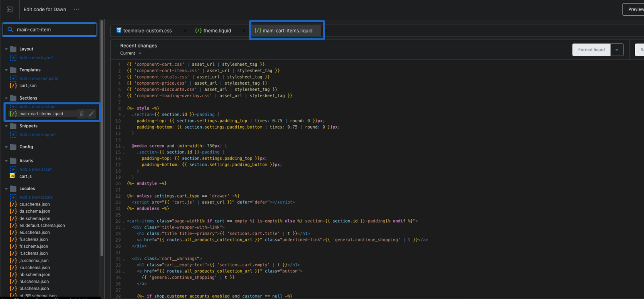Screen dimensions: 644x299
Task: Click the Preview button
Action: (634, 9)
